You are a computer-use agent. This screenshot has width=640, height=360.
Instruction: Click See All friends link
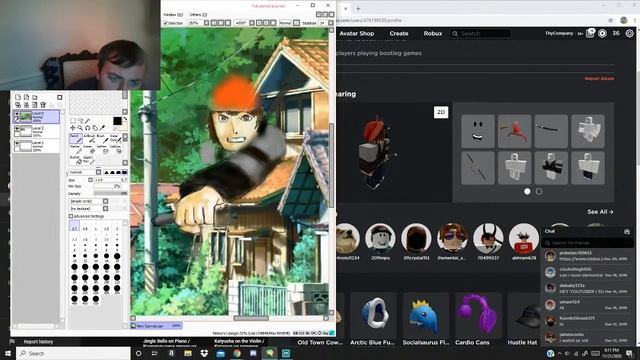click(600, 212)
